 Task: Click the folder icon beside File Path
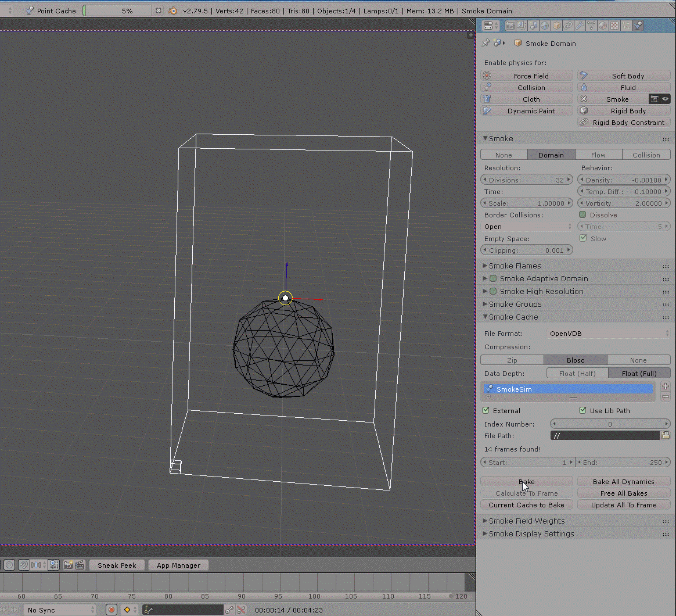[665, 435]
